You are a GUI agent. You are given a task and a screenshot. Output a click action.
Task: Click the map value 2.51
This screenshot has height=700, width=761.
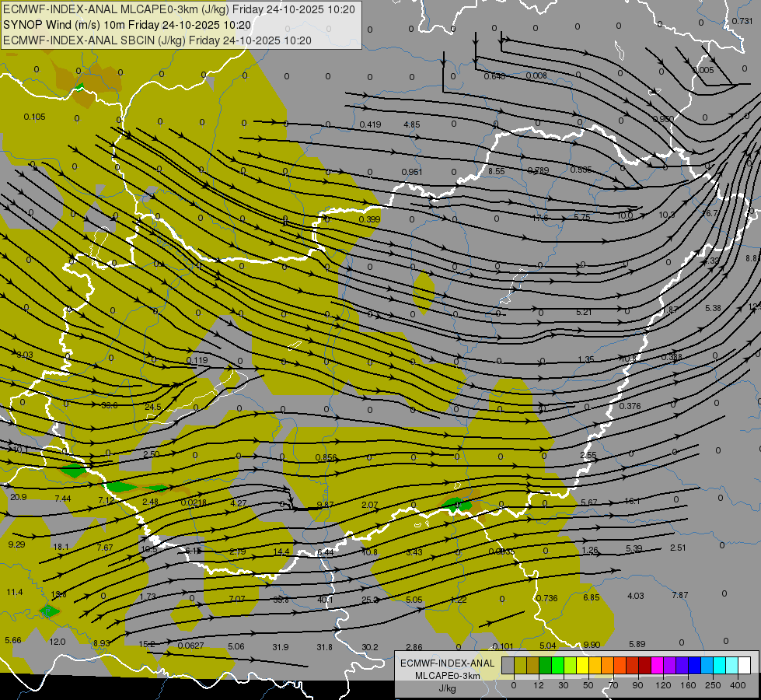(678, 548)
